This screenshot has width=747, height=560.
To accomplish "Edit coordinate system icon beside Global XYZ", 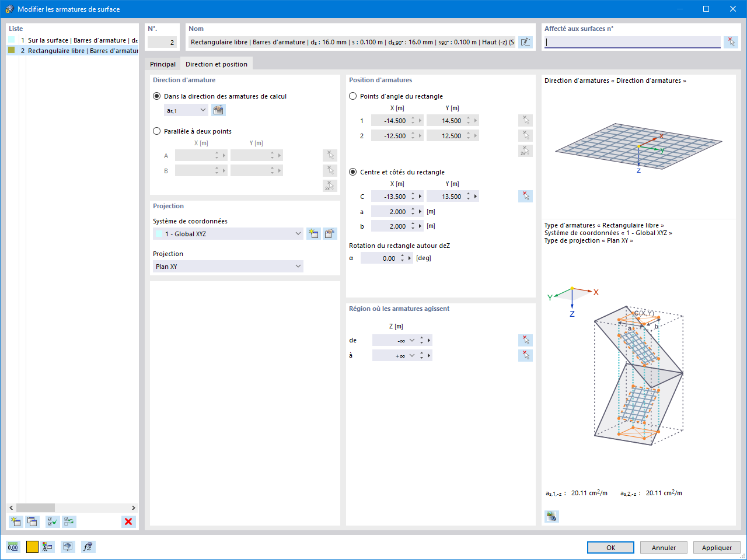I will 330,234.
